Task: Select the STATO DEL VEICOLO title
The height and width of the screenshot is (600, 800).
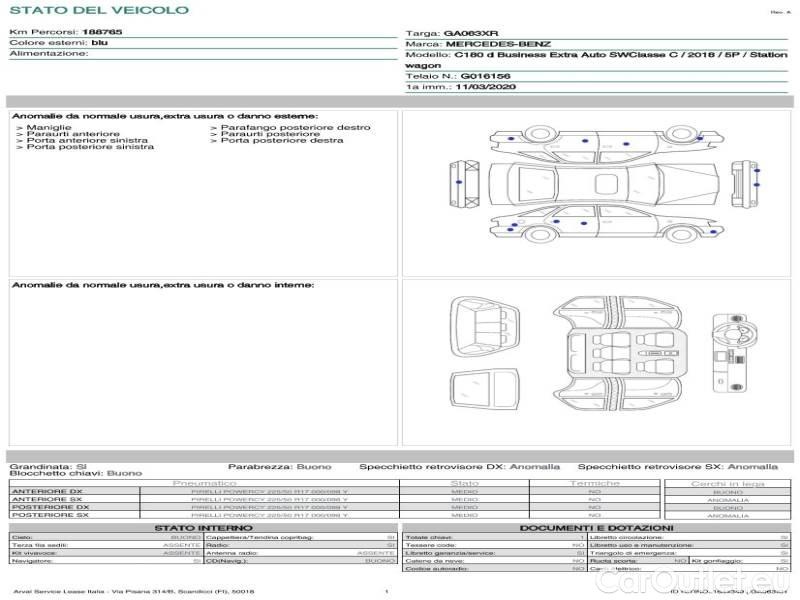Action: point(99,11)
